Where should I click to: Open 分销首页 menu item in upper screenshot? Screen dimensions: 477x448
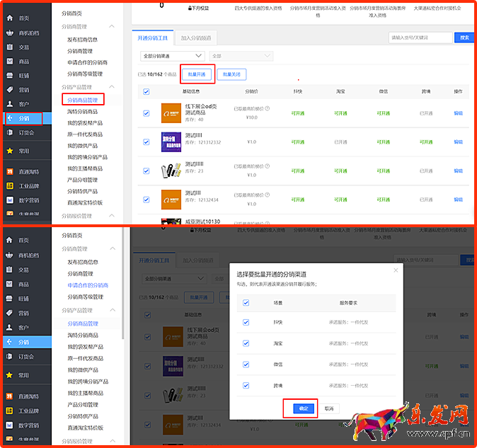point(71,13)
